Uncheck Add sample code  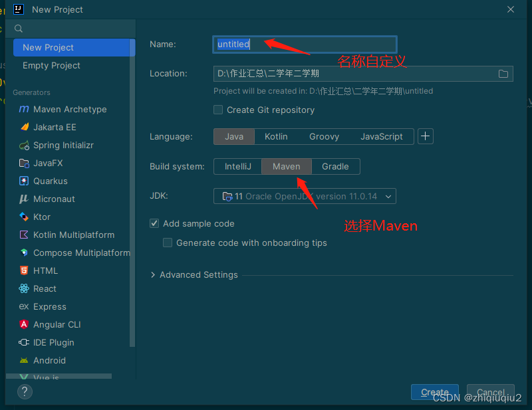(x=154, y=223)
